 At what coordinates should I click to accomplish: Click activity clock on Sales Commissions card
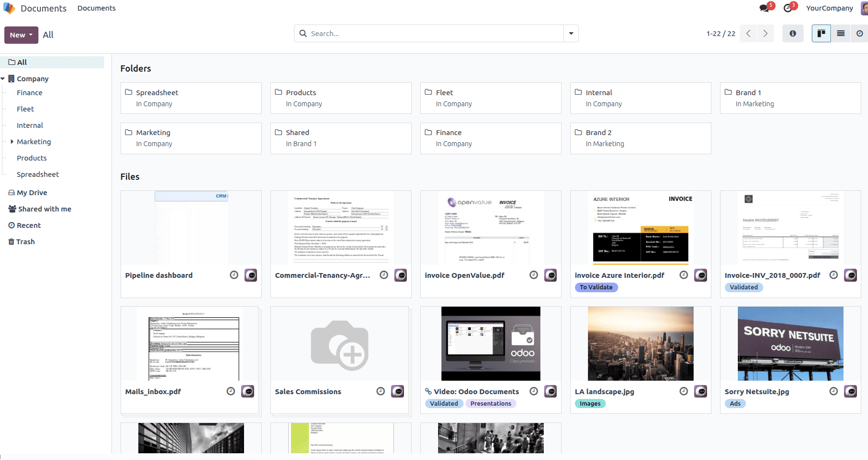click(380, 391)
